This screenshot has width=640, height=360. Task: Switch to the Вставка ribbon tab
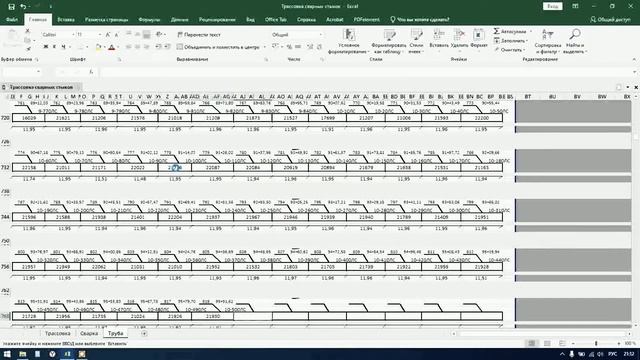tap(66, 20)
